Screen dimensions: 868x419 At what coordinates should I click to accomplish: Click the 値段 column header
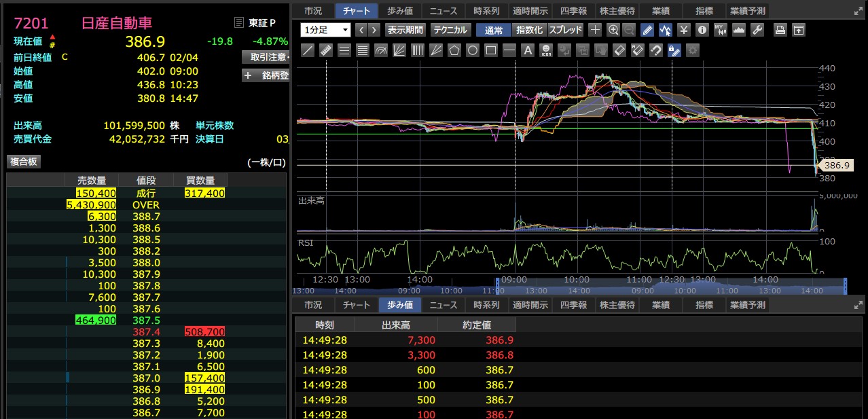pos(146,180)
